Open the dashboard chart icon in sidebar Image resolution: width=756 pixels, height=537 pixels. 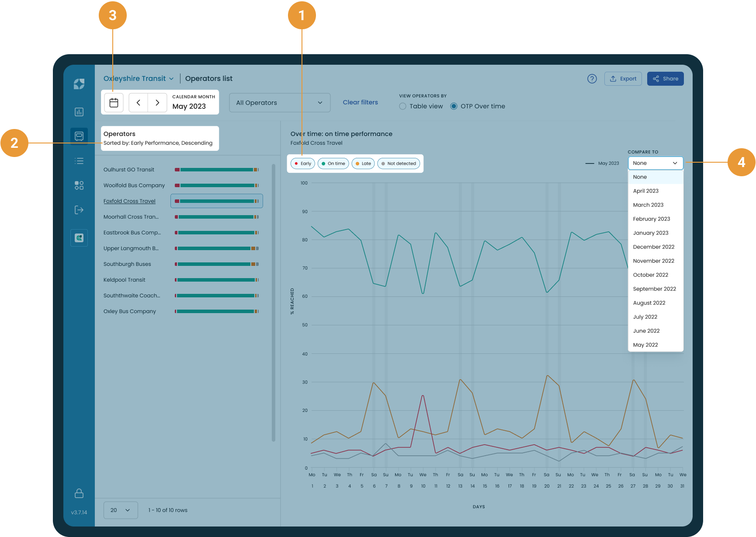(79, 112)
